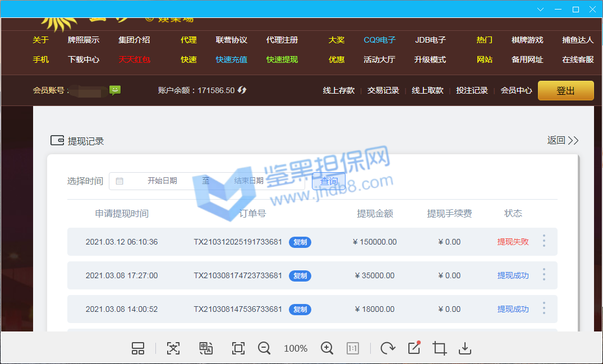Select 线上存款 menu item
The image size is (603, 364).
[339, 90]
